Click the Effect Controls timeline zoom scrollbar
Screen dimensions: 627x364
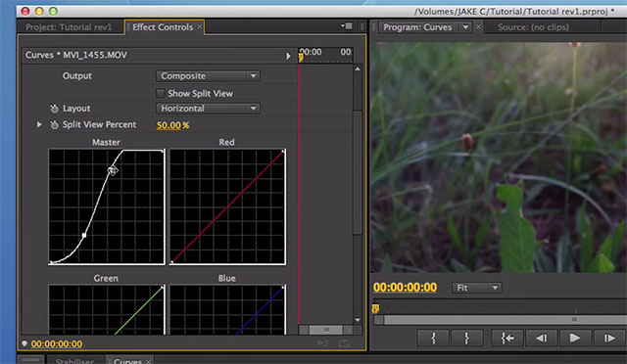[326, 330]
